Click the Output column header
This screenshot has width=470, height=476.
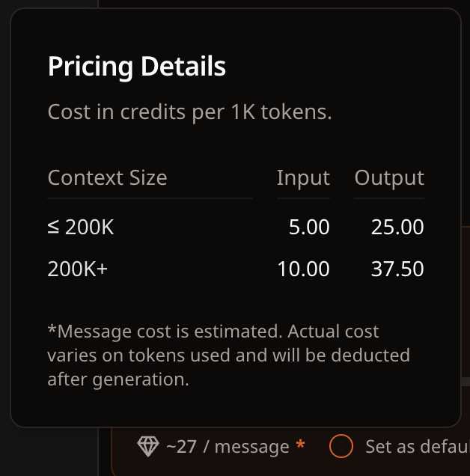tap(389, 177)
